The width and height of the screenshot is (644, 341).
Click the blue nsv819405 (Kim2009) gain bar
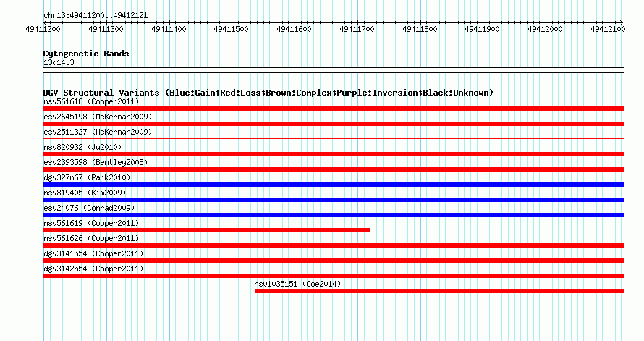[333, 200]
